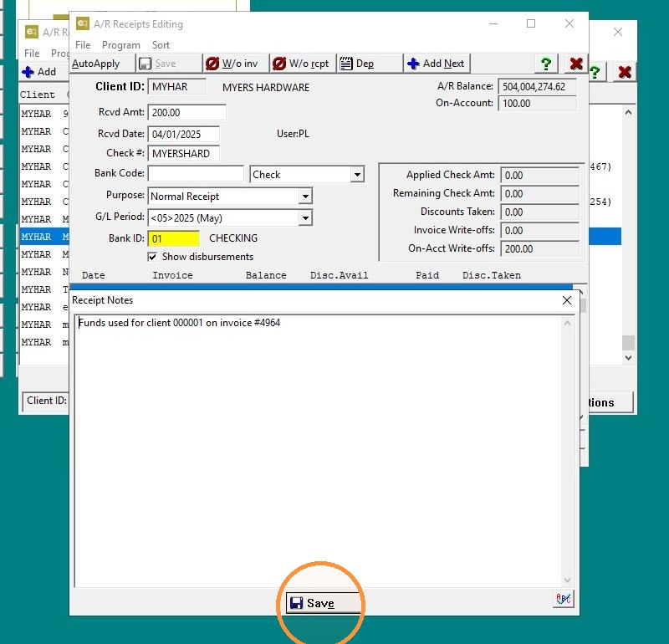Click the On-Acct Write-offs value 200.00
This screenshot has height=644, width=669.
[539, 248]
